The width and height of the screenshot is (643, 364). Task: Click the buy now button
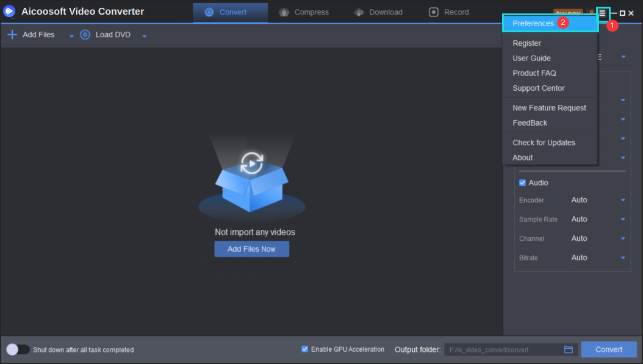click(x=568, y=13)
